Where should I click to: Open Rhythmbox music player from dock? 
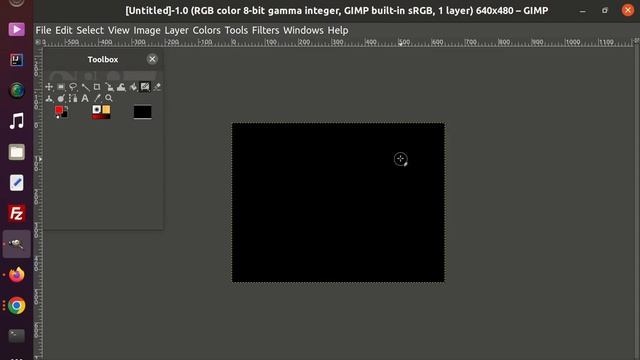coord(17,121)
